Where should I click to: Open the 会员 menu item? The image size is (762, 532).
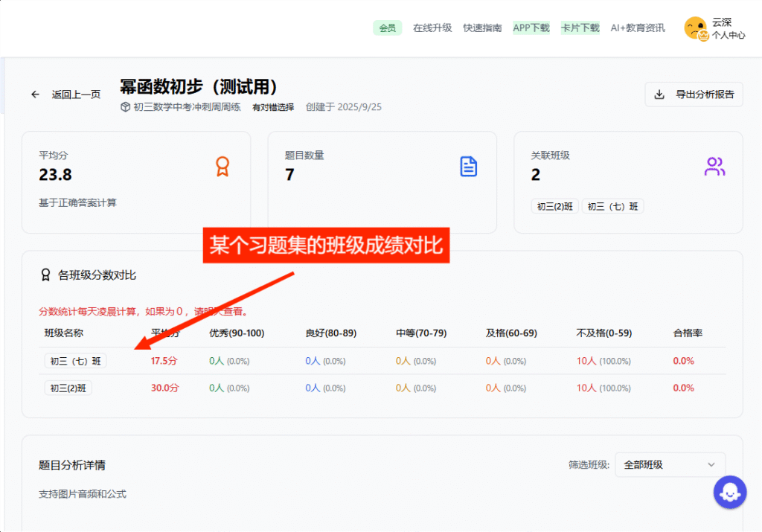point(387,28)
